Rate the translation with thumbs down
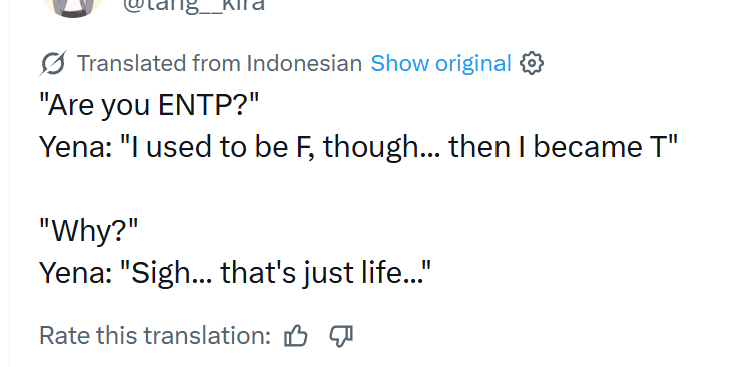743x367 pixels. [x=341, y=337]
